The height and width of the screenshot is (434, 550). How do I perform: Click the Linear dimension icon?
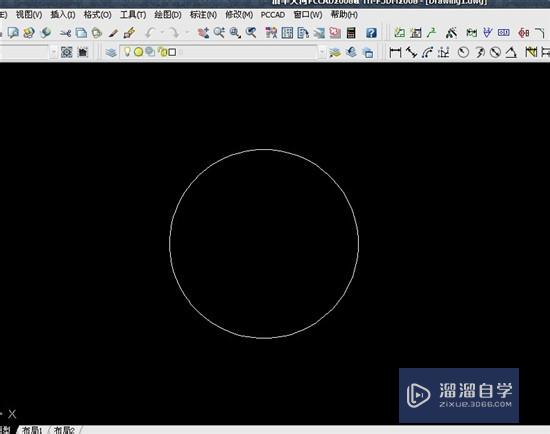[395, 53]
